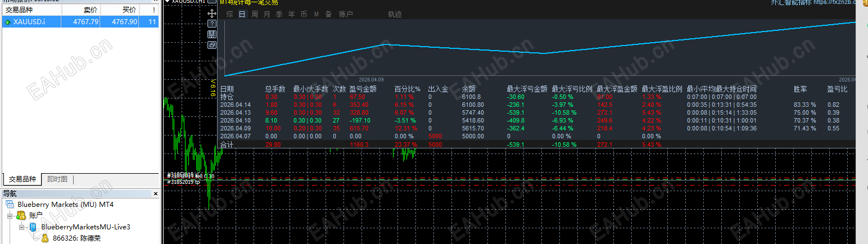Click the -197.10 loss amount
This screenshot has height=244, width=868.
360,120
